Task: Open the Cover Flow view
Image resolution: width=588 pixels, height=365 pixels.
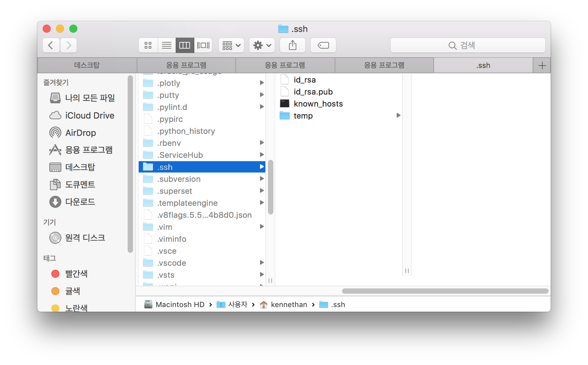Action: click(203, 45)
